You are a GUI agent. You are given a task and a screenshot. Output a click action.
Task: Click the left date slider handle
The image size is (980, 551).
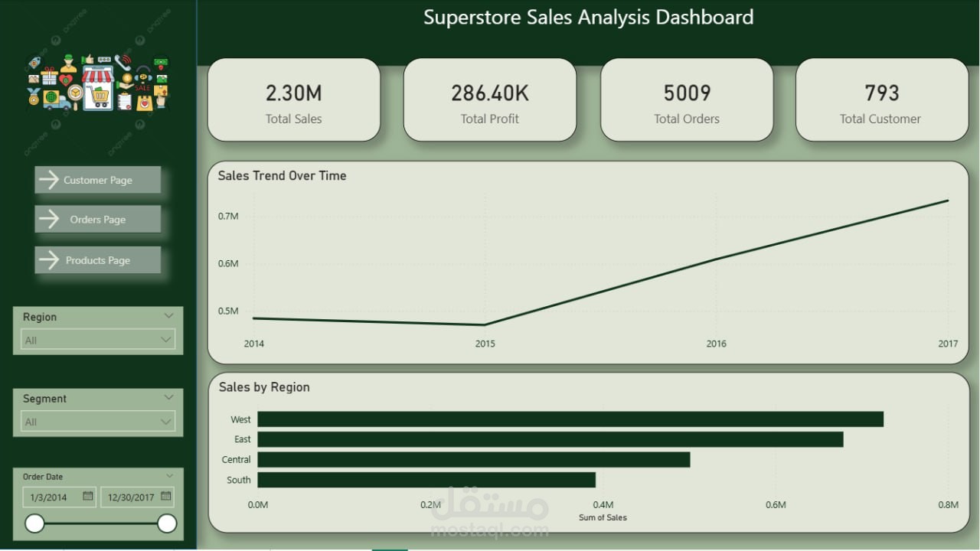coord(34,523)
